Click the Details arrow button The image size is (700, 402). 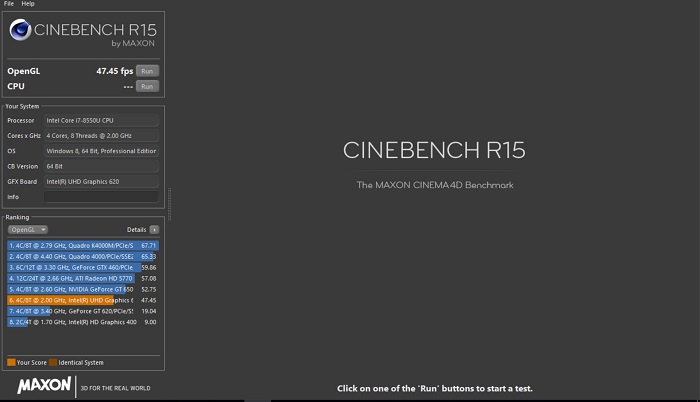click(154, 230)
